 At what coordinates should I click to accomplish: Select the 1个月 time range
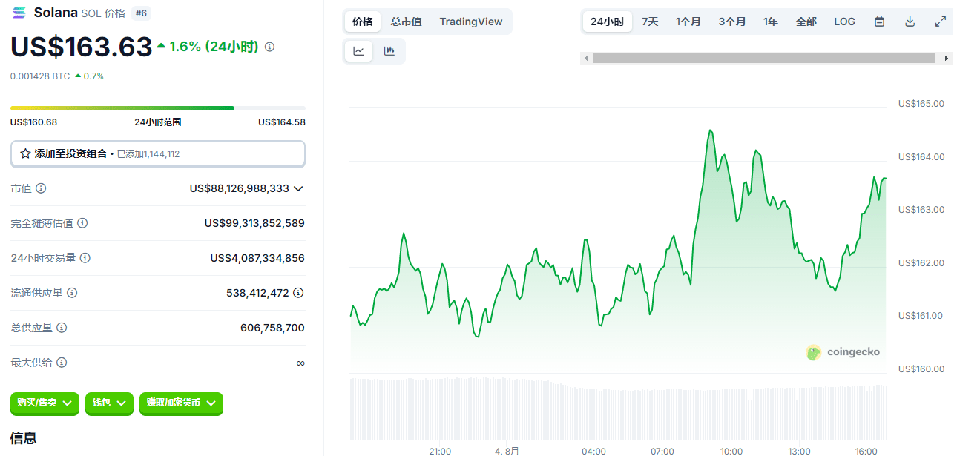click(x=688, y=22)
